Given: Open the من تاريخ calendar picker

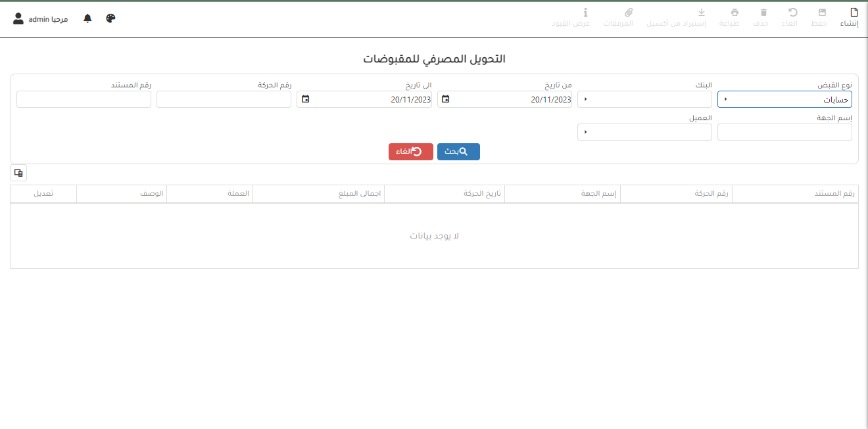Looking at the screenshot, I should pyautogui.click(x=446, y=99).
